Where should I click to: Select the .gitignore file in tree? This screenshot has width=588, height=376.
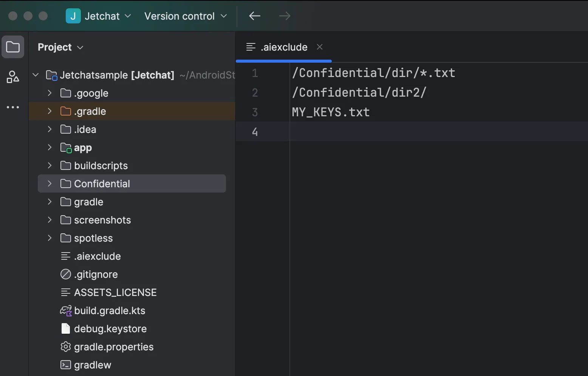pos(96,274)
